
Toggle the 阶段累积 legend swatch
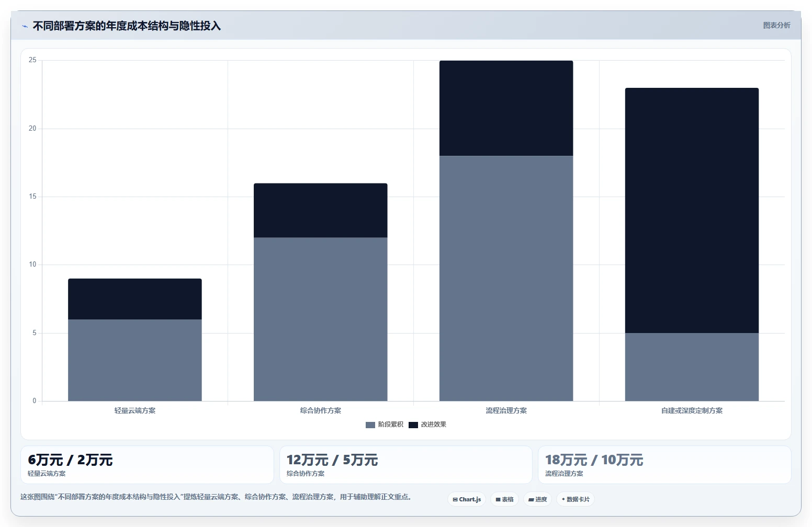(370, 425)
